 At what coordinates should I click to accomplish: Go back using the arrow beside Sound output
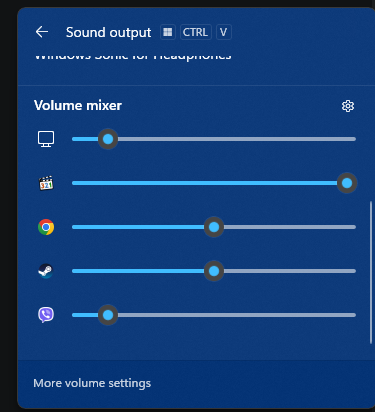tap(42, 32)
